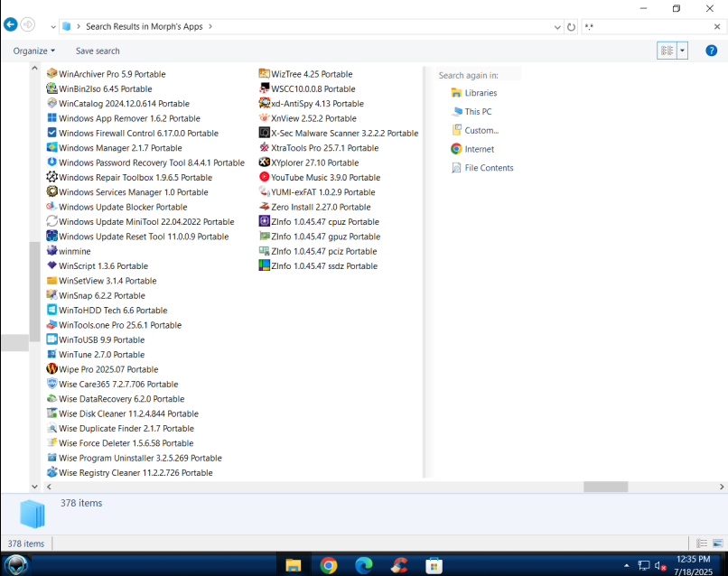Image resolution: width=728 pixels, height=576 pixels.
Task: Select WinTools.one Pro 25.6.1 Portable
Action: pyautogui.click(x=114, y=325)
